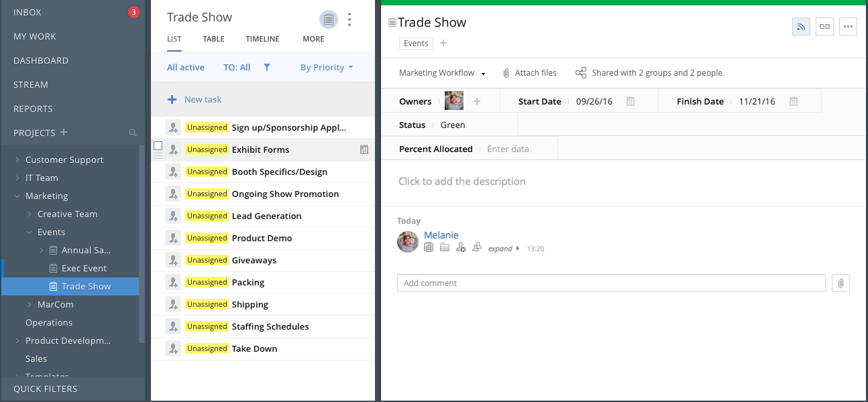
Task: Assign the Take Down task
Action: [x=173, y=348]
